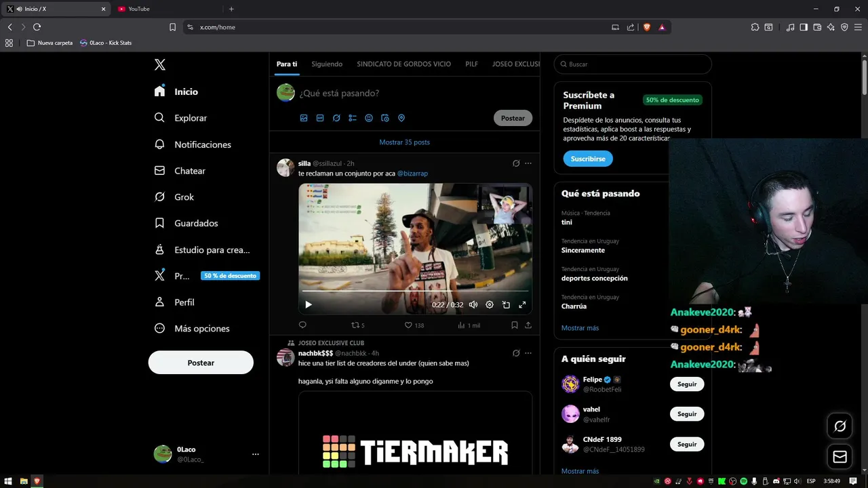The image size is (868, 488).
Task: View analytics of silla's post
Action: (x=469, y=325)
